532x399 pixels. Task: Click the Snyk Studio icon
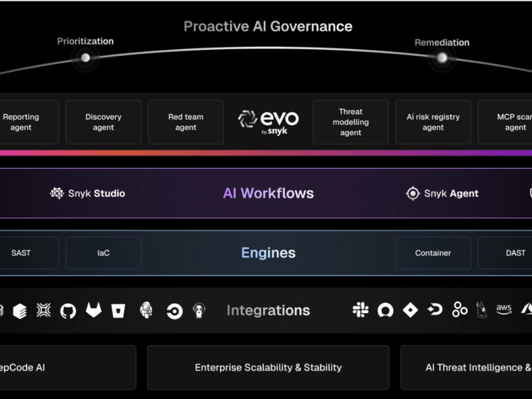point(57,193)
